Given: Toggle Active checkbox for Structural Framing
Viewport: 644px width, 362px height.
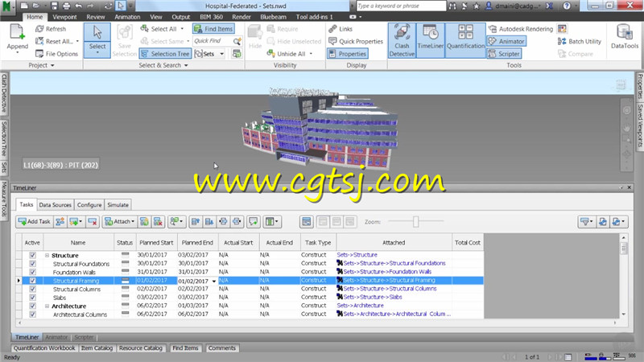Looking at the screenshot, I should click(x=32, y=280).
